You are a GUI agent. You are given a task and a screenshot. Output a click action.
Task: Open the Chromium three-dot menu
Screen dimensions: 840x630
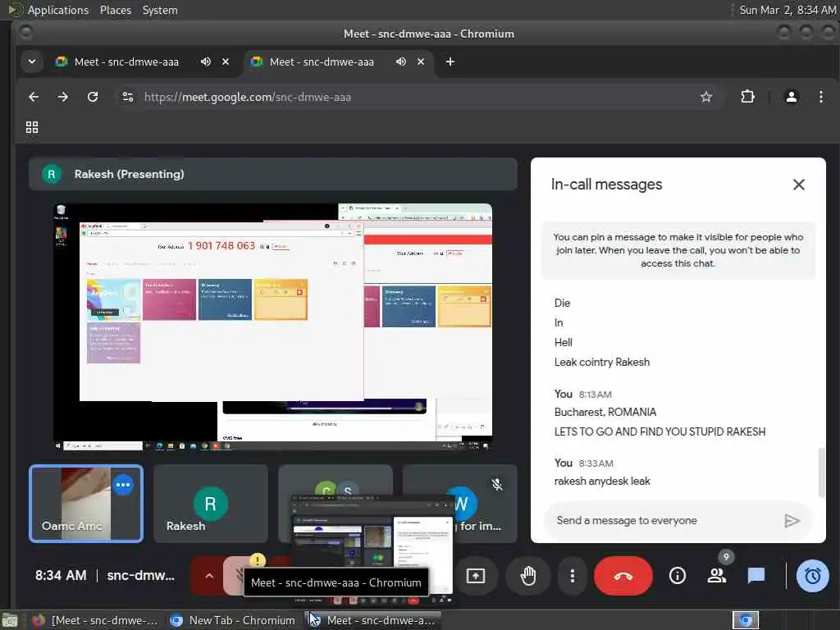820,97
